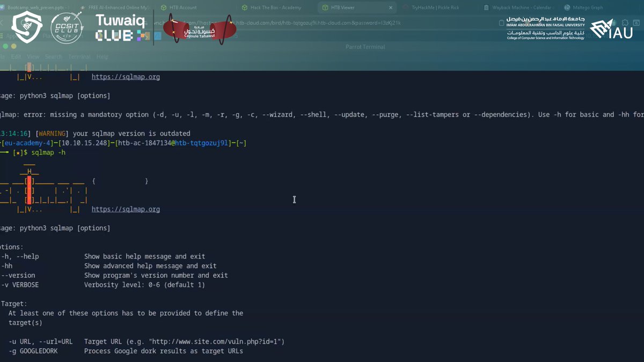Image resolution: width=644 pixels, height=362 pixels.
Task: Click the Maltego Graph tab favicon
Action: [568, 7]
